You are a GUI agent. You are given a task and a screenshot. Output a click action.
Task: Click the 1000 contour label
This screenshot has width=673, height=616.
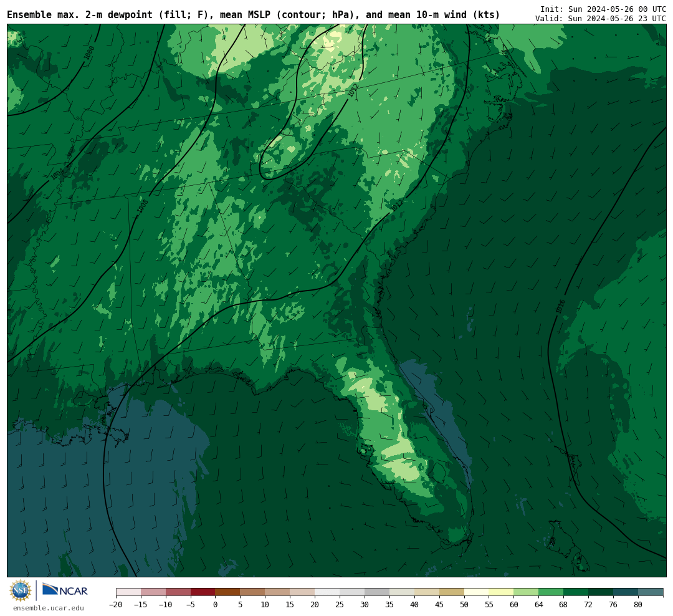[x=89, y=53]
